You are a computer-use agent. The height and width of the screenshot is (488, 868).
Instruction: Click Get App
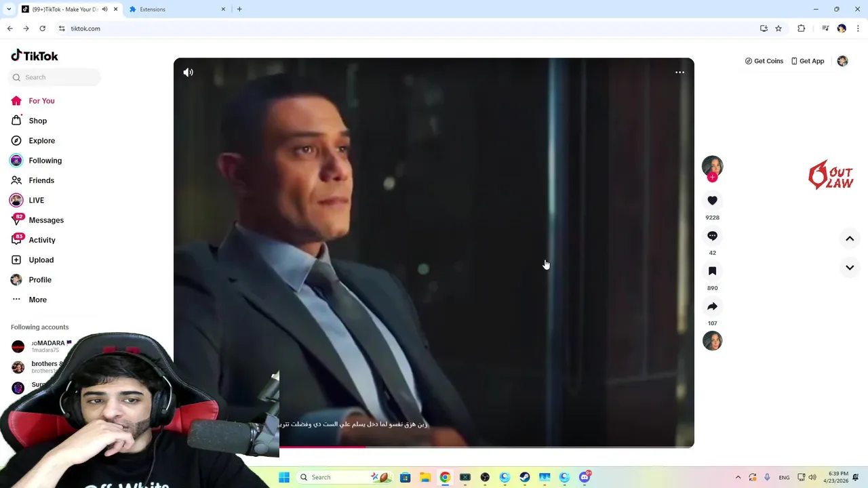pos(807,61)
